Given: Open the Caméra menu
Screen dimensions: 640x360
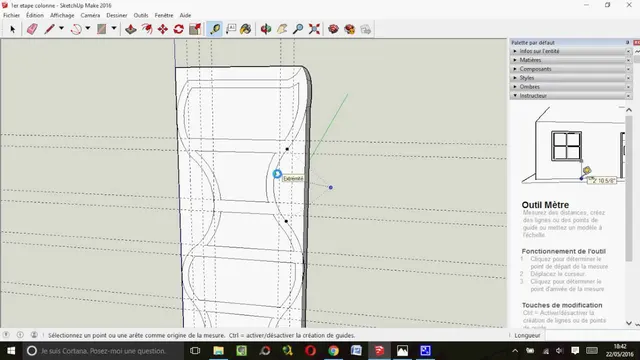Looking at the screenshot, I should [x=90, y=15].
